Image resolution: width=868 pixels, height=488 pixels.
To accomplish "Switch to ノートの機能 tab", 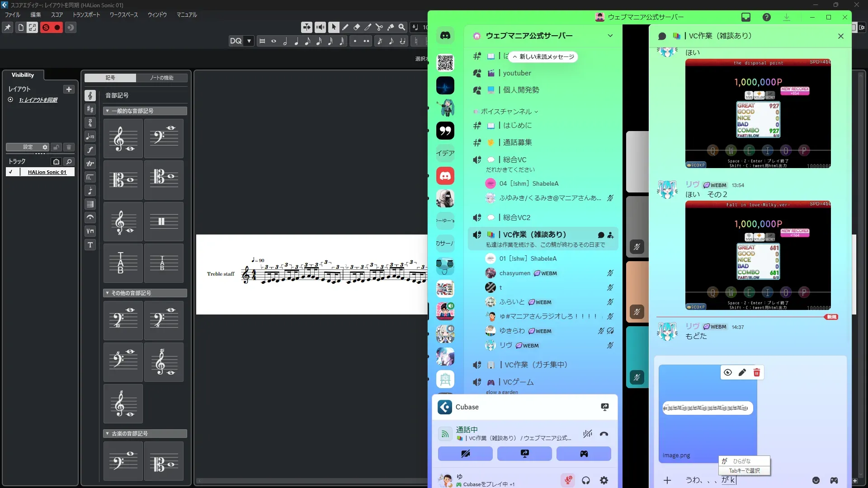I will click(x=162, y=78).
